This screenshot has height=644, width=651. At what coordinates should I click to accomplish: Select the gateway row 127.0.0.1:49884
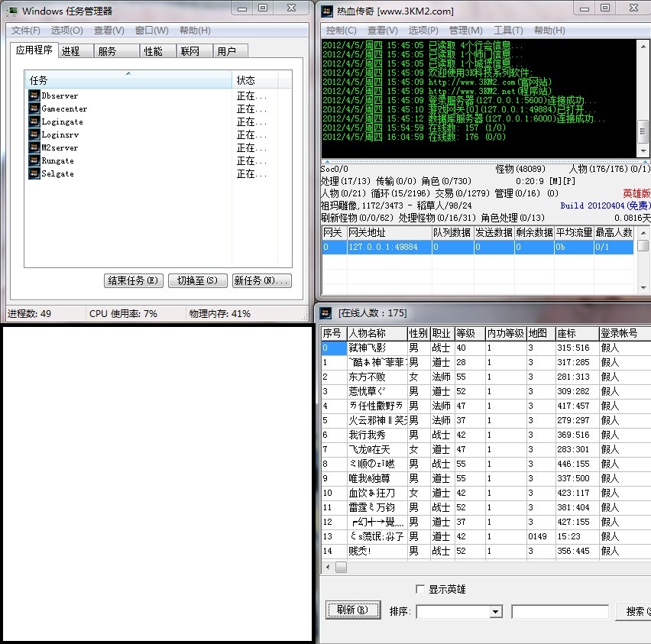point(382,248)
